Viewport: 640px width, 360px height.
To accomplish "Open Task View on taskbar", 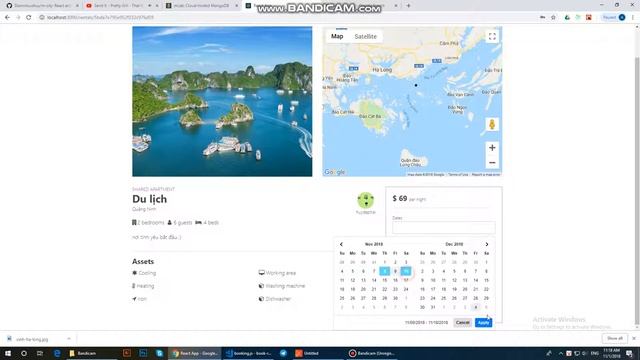I will tap(40, 353).
